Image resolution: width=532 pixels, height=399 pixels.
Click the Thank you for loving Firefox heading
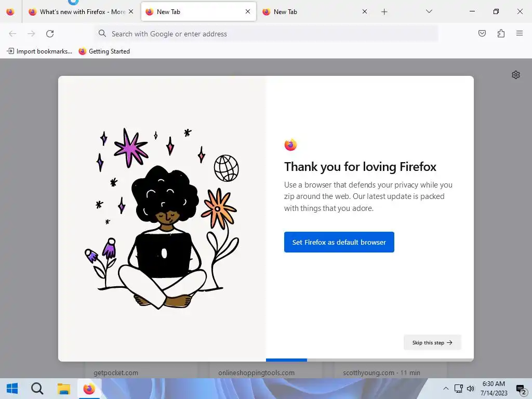click(361, 167)
